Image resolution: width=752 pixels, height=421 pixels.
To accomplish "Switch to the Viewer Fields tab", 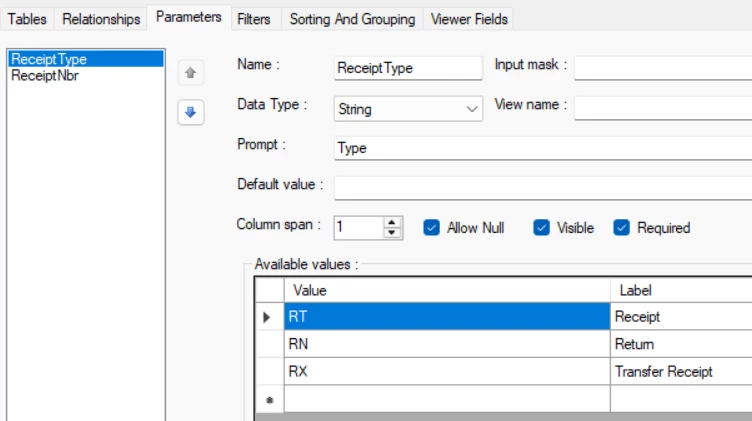I will [469, 19].
